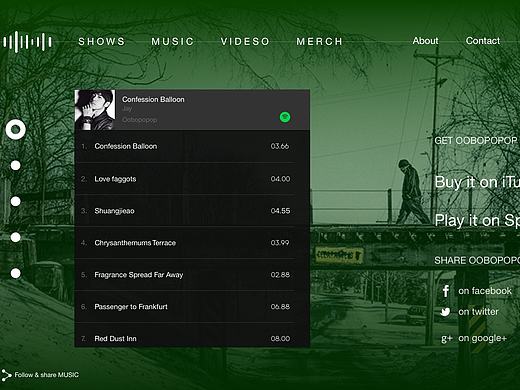Play track 1 Confession Balloon
This screenshot has height=390, width=520.
(185, 146)
